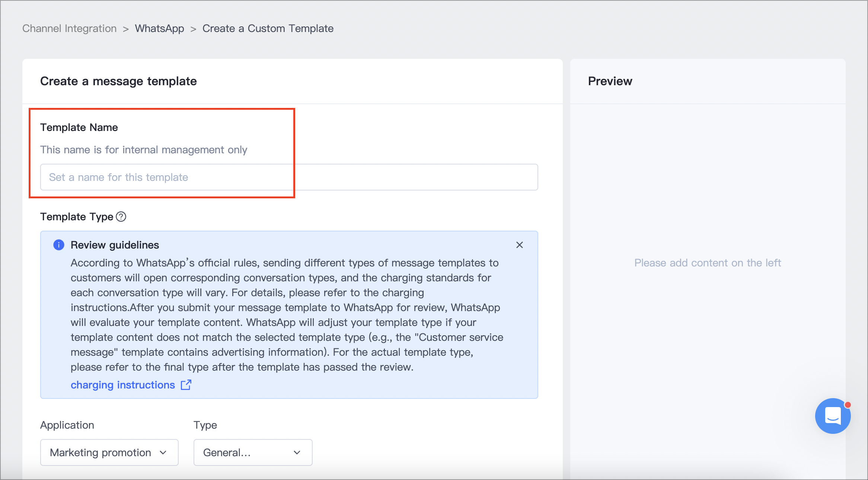Click the Template Name label
Screen dimensions: 868x480
coord(79,127)
